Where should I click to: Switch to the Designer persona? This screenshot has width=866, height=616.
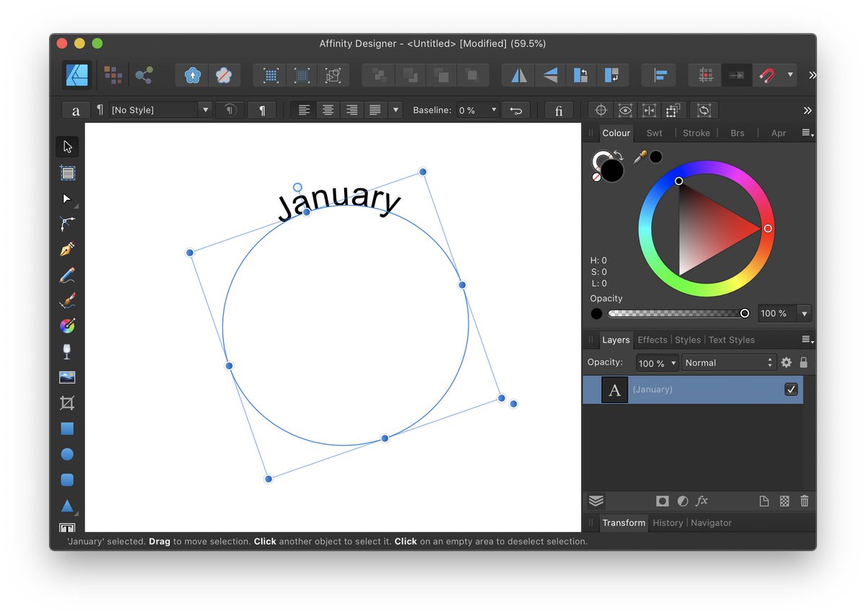tap(76, 75)
